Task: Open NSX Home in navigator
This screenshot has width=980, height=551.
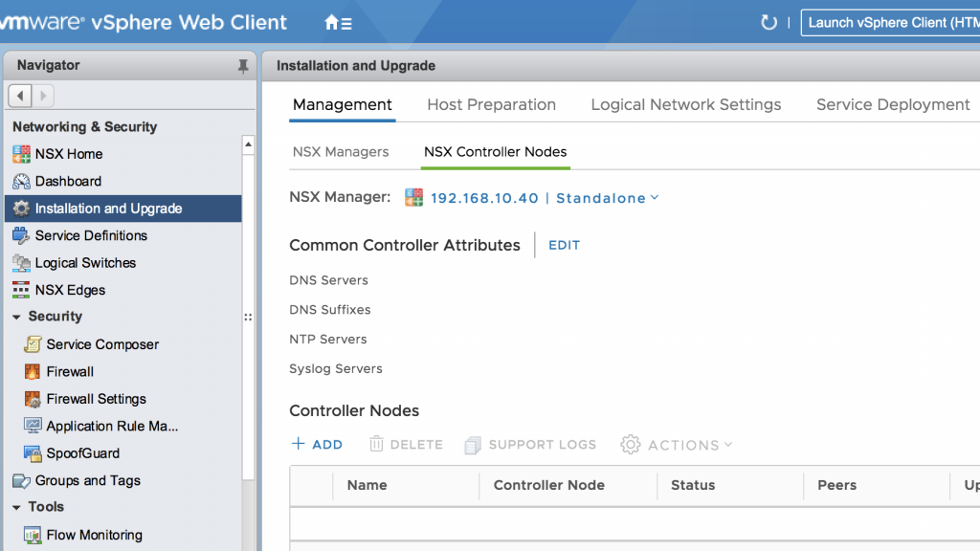Action: [69, 154]
